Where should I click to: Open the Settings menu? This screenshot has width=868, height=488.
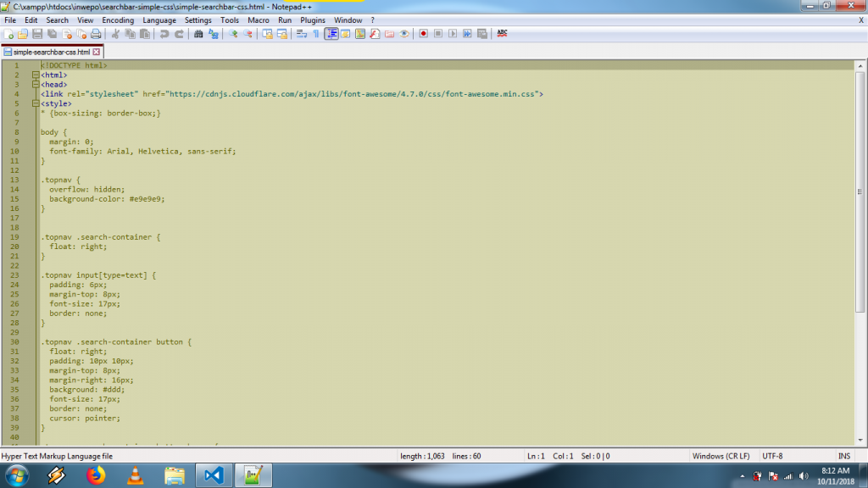coord(198,20)
